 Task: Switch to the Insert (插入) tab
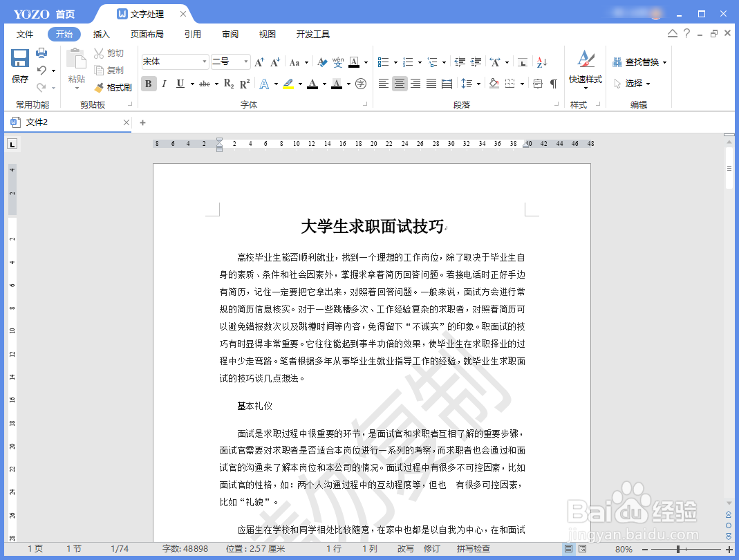click(101, 35)
